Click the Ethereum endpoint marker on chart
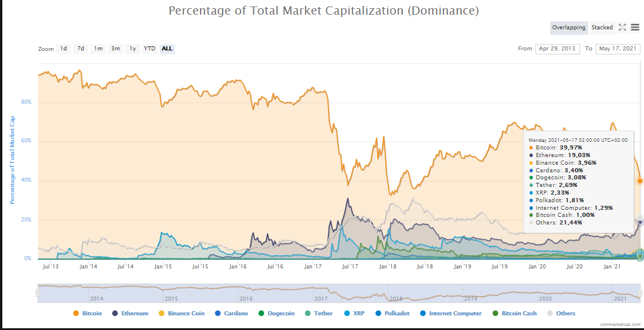Screen dimensions: 644x330 coord(640,222)
